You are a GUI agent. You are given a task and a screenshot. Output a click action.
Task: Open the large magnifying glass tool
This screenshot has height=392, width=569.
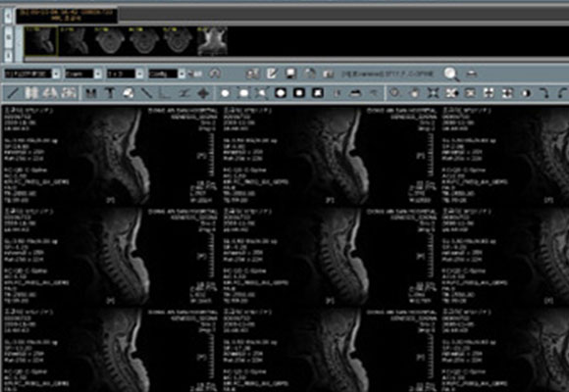(451, 73)
